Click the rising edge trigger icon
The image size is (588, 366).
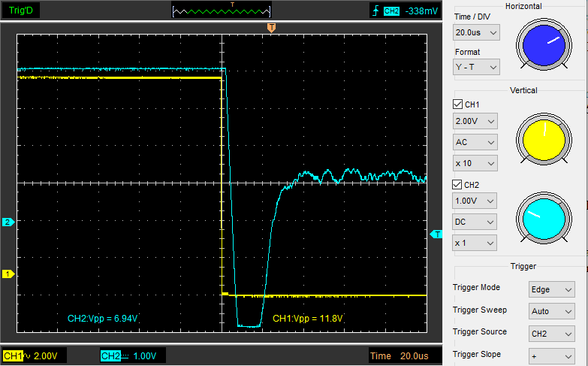375,11
